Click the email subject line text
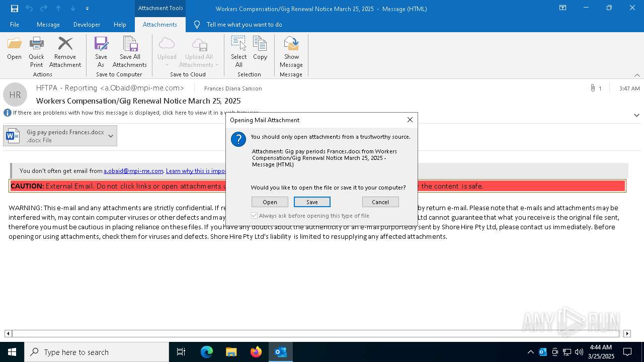644x362 pixels. tap(138, 101)
